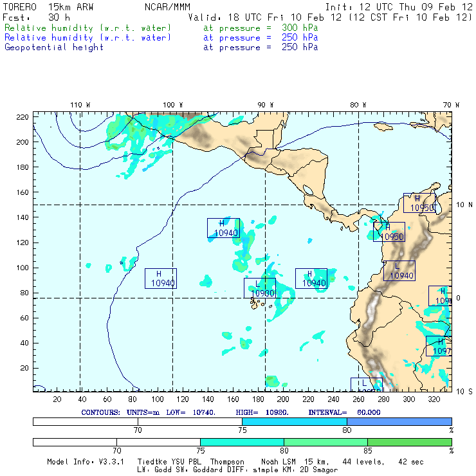The image size is (476, 476).
Task: Click the "H 10940" box beside the "L 10940" label's west
Action: pos(311,279)
